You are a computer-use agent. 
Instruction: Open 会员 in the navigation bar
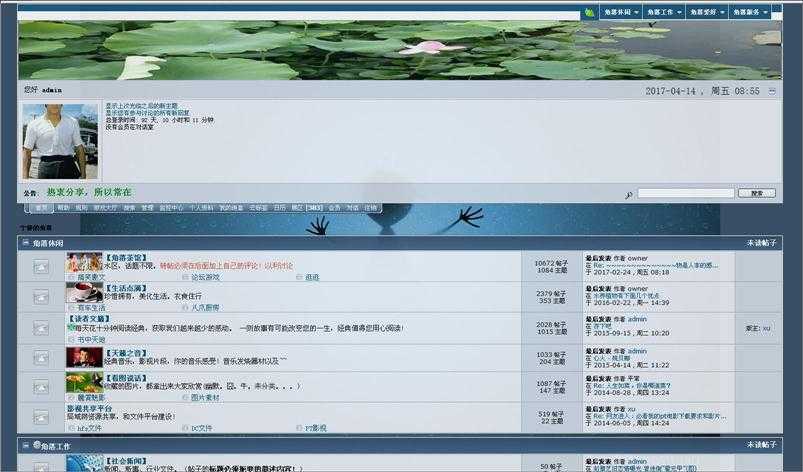click(x=334, y=208)
